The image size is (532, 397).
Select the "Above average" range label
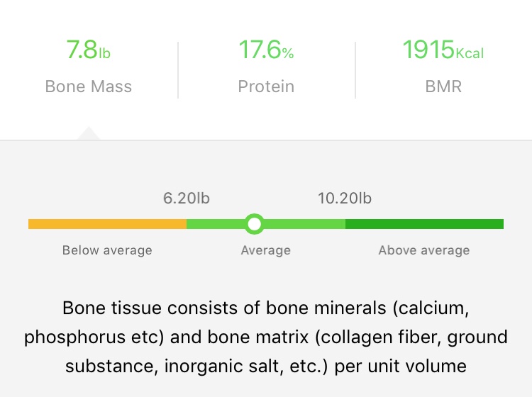tap(424, 250)
